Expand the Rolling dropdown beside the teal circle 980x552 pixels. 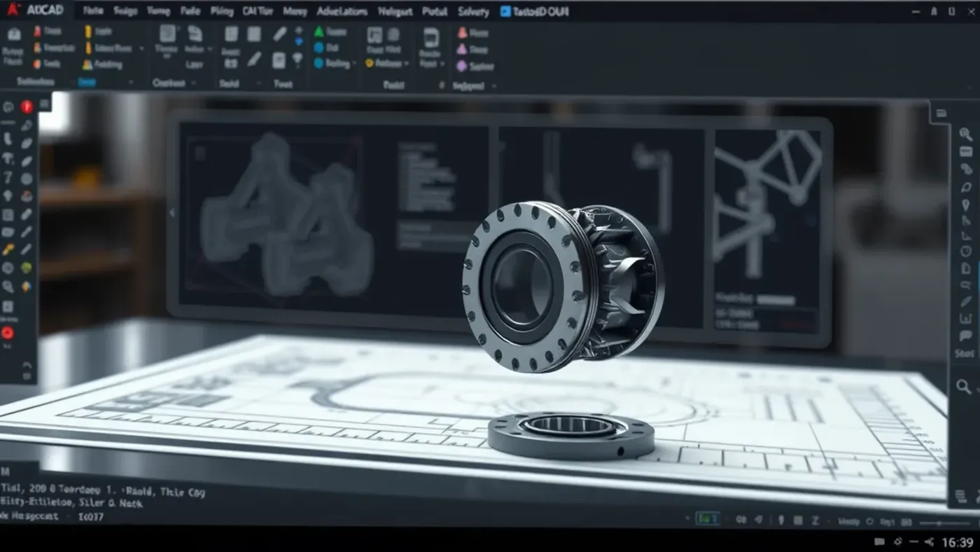(x=354, y=64)
